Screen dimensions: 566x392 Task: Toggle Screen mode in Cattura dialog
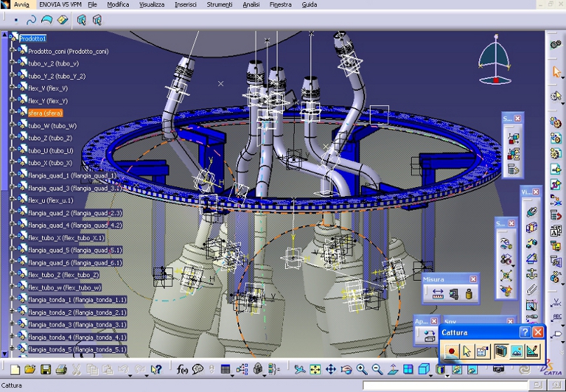[501, 351]
